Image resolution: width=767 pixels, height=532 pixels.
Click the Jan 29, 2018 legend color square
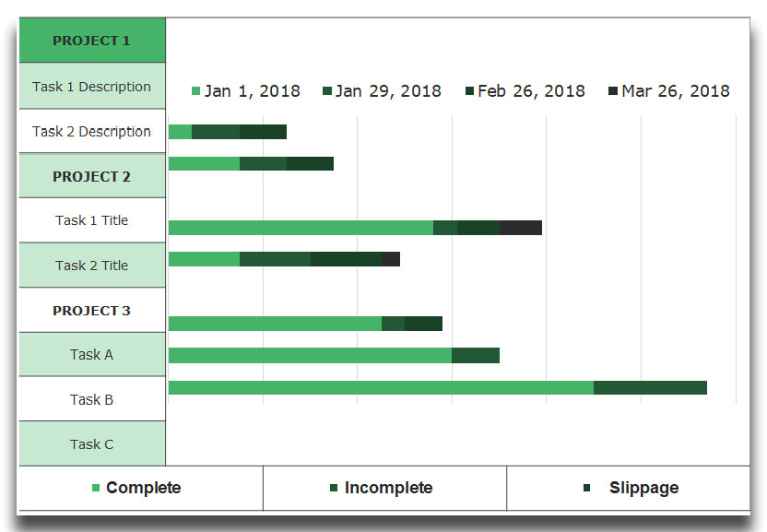[x=326, y=91]
